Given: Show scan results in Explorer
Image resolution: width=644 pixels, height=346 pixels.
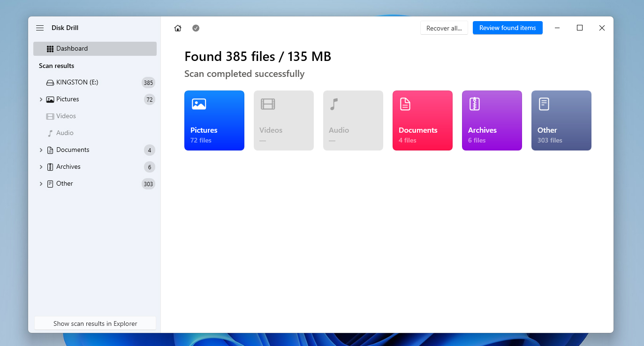Looking at the screenshot, I should coord(95,323).
